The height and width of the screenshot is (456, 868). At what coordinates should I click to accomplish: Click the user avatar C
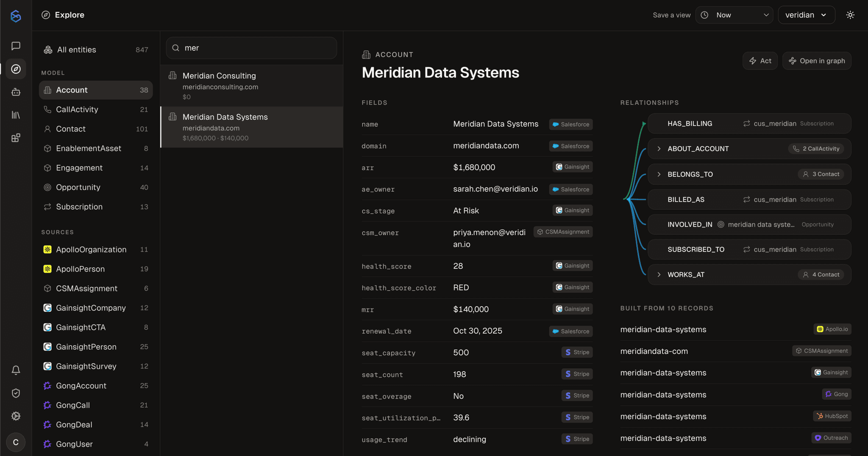pyautogui.click(x=16, y=442)
